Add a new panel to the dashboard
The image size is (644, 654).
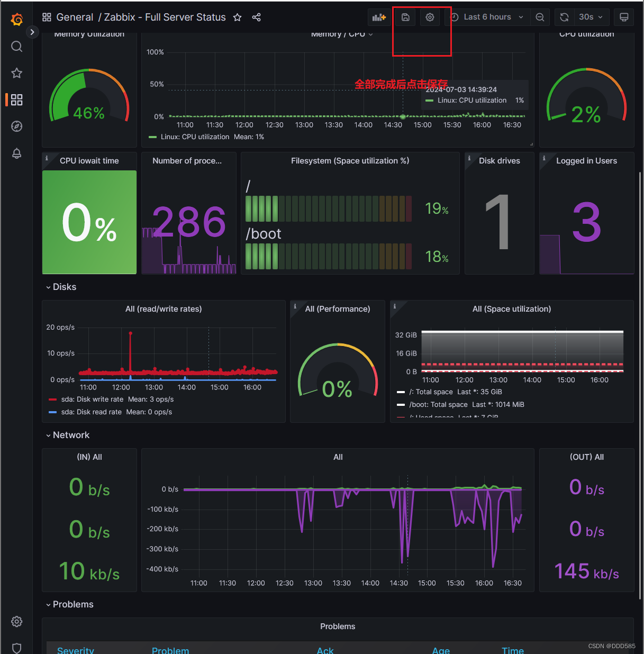pos(379,17)
